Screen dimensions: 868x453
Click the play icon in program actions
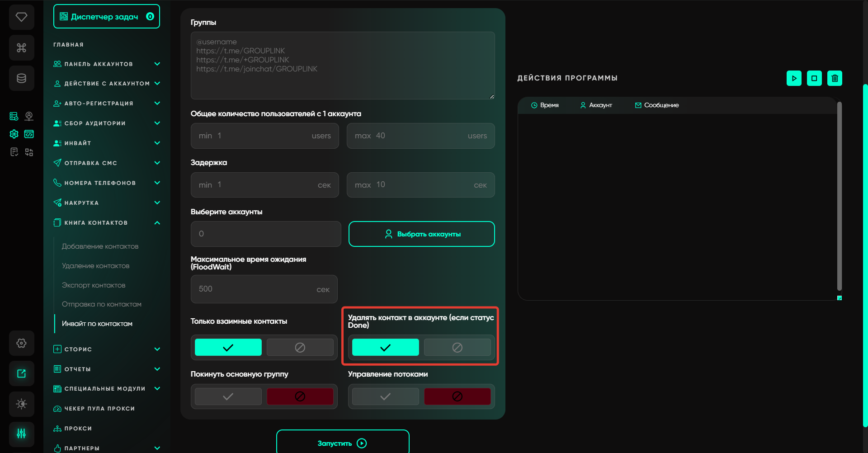[x=794, y=78]
